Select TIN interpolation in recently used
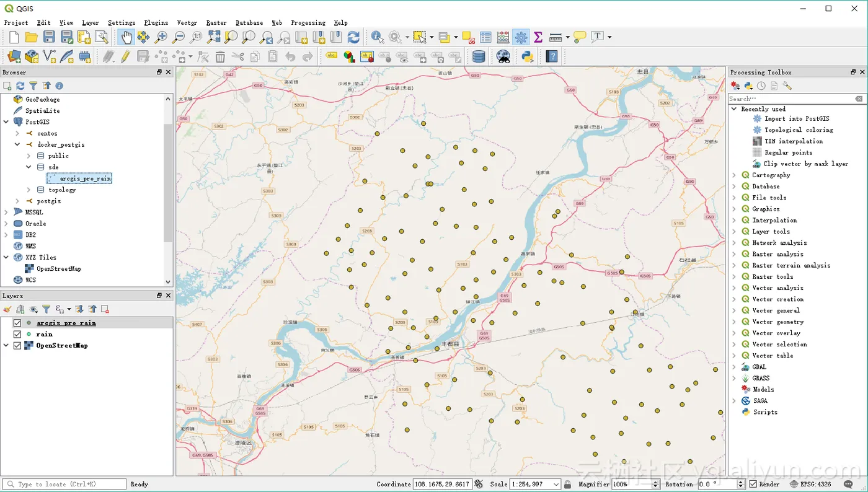868x492 pixels. [793, 141]
